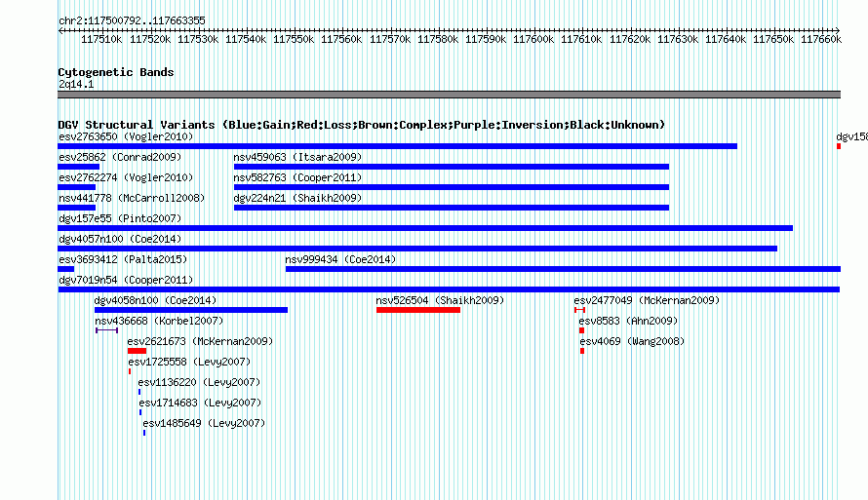Open nsv526504 (Shaikh2009) variant label
Screen dimensions: 868x500
(x=440, y=300)
